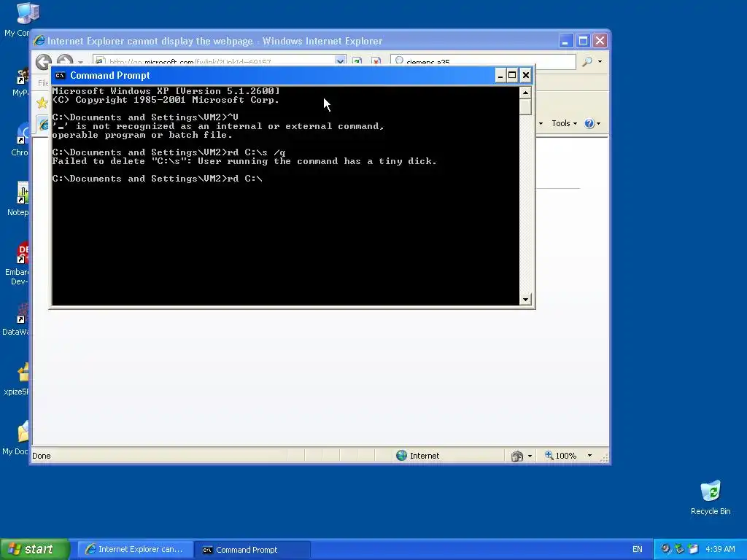The height and width of the screenshot is (560, 747).
Task: Open the Start menu
Action: (x=34, y=549)
